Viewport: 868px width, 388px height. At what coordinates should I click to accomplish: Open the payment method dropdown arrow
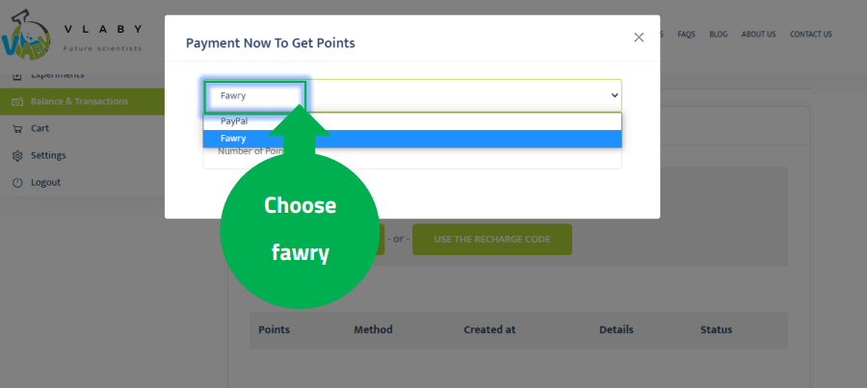coord(615,95)
